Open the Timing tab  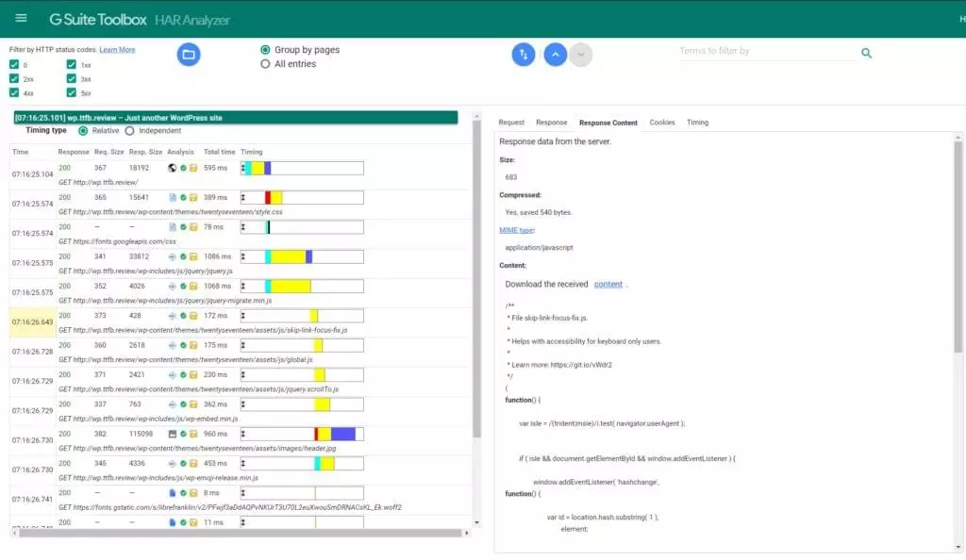coord(697,123)
